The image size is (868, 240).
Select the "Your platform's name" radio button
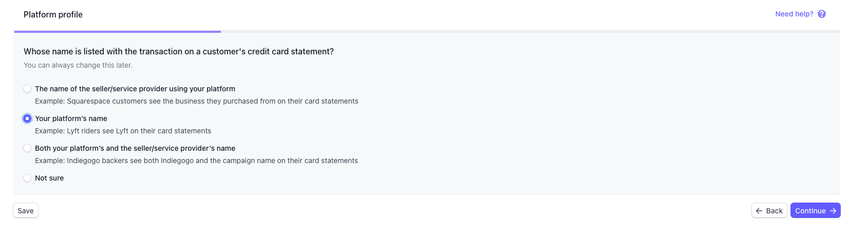click(x=27, y=118)
